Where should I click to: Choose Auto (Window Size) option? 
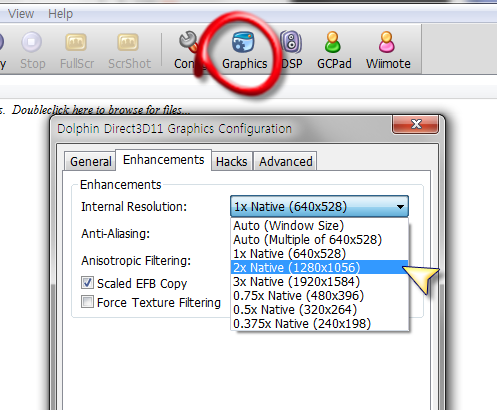319,226
